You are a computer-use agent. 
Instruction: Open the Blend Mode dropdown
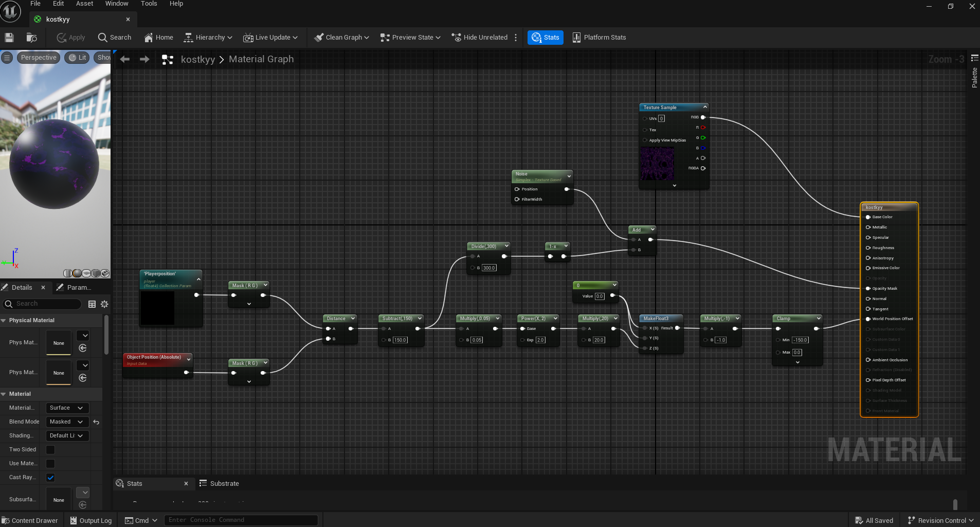click(x=66, y=422)
